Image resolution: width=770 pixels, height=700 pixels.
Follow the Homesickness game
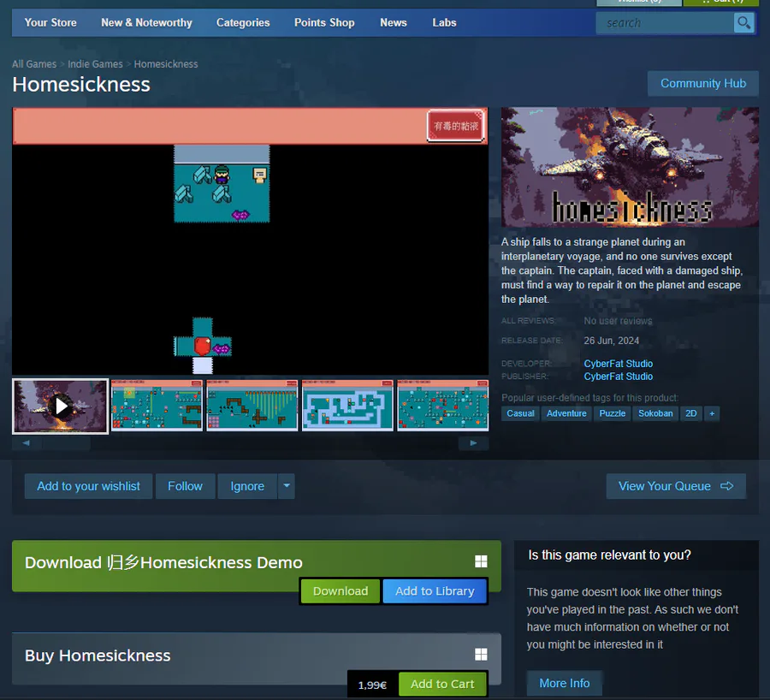tap(185, 486)
